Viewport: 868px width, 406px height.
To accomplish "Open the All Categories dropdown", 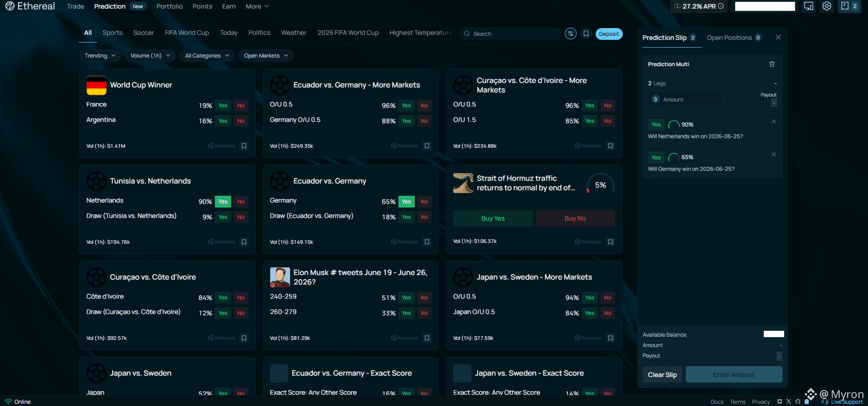I will (x=207, y=56).
